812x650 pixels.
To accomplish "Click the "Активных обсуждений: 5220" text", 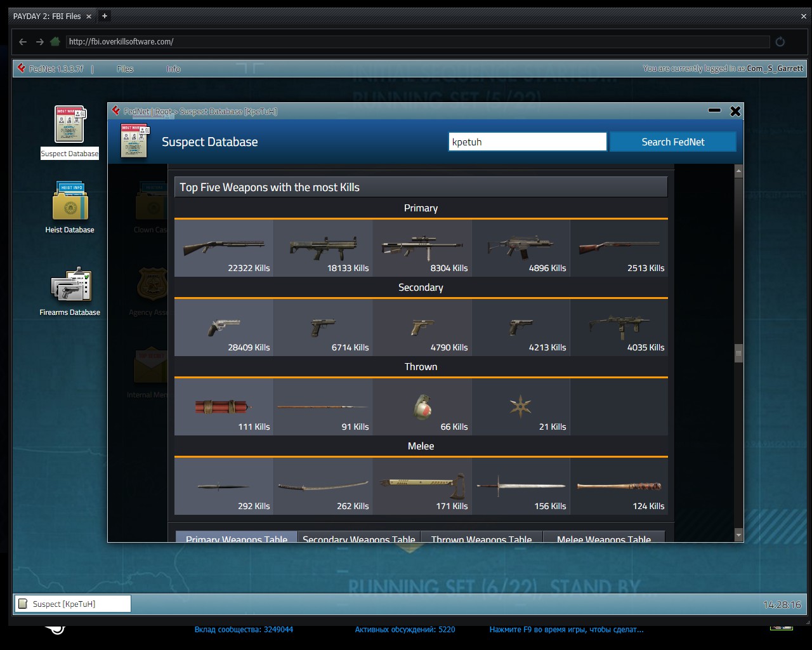I will pyautogui.click(x=405, y=630).
